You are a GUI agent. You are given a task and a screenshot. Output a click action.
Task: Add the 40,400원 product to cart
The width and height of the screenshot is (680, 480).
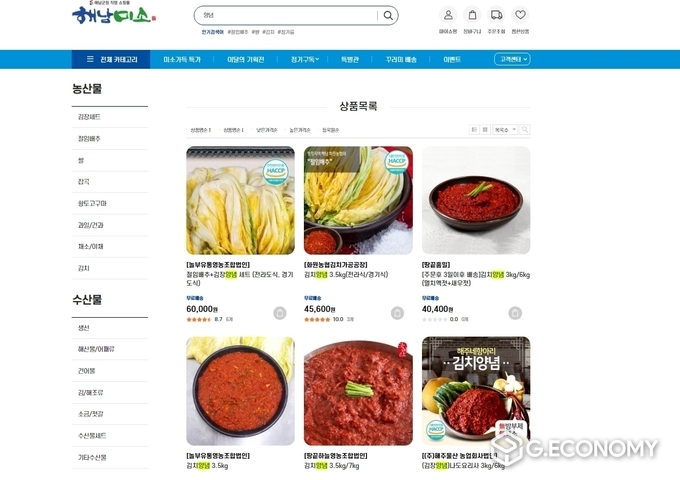click(515, 313)
